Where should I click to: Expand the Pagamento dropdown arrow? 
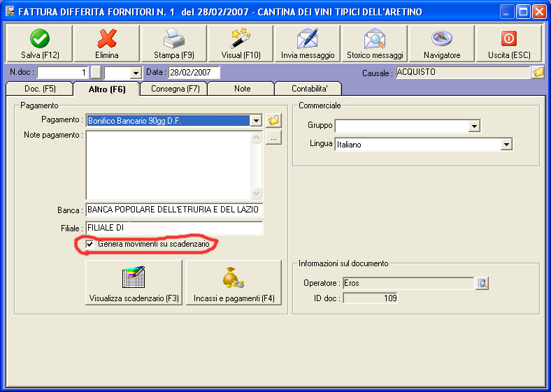256,121
